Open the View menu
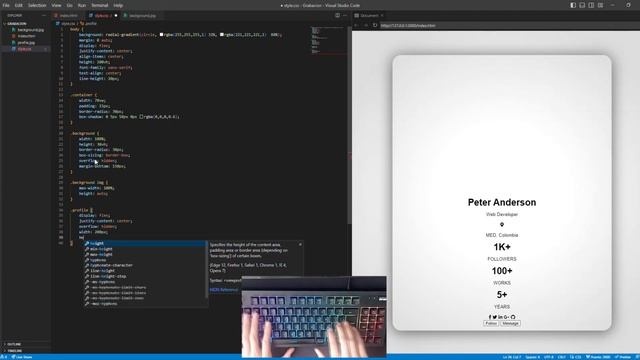The image size is (640, 360). click(56, 5)
